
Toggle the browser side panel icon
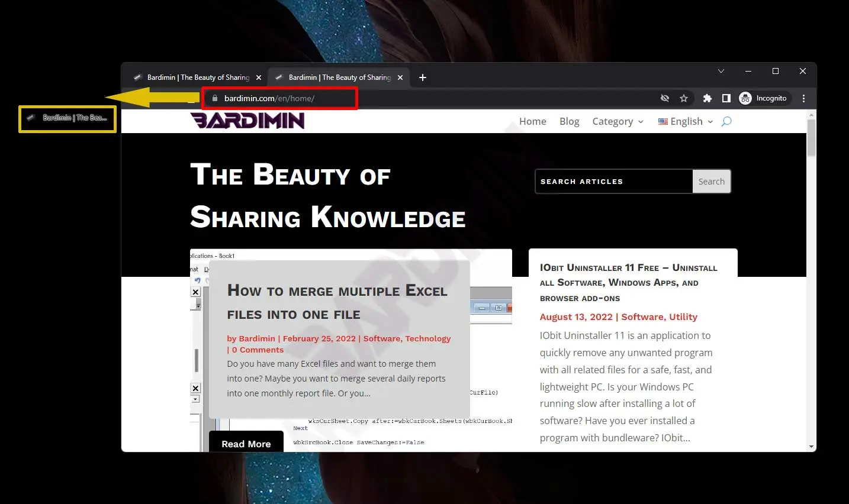pos(726,98)
